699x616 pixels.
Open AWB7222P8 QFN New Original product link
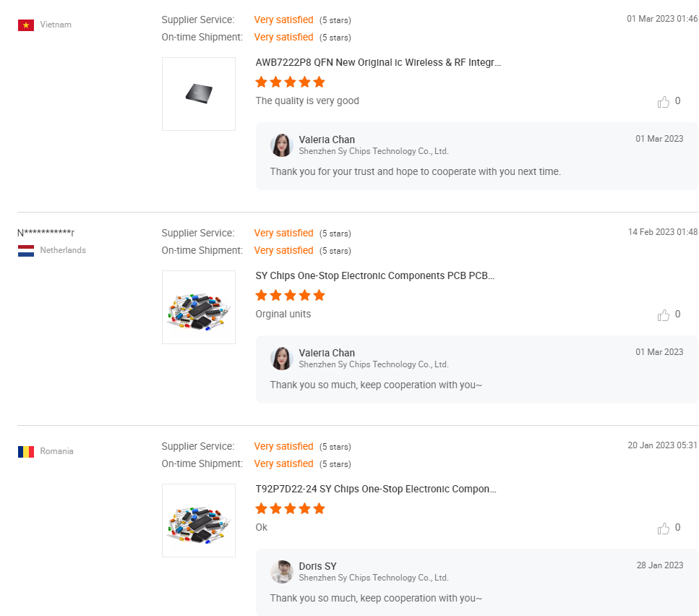[x=378, y=63]
